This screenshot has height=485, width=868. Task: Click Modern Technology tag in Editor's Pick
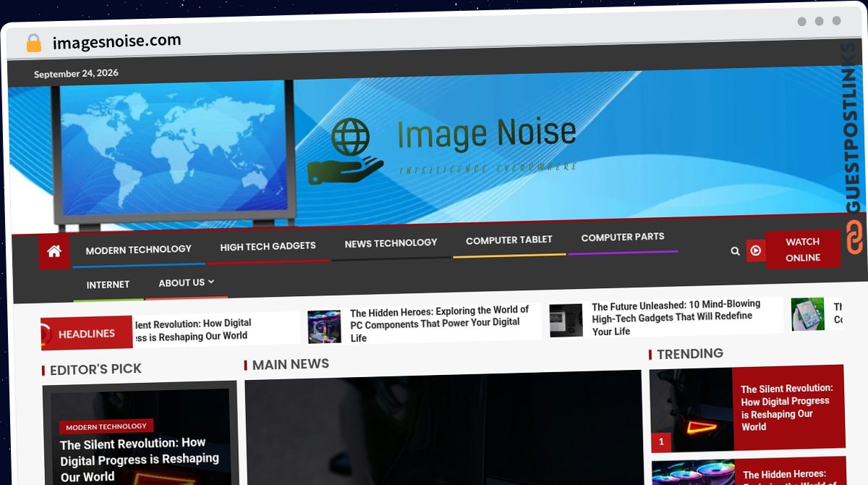coord(106,426)
